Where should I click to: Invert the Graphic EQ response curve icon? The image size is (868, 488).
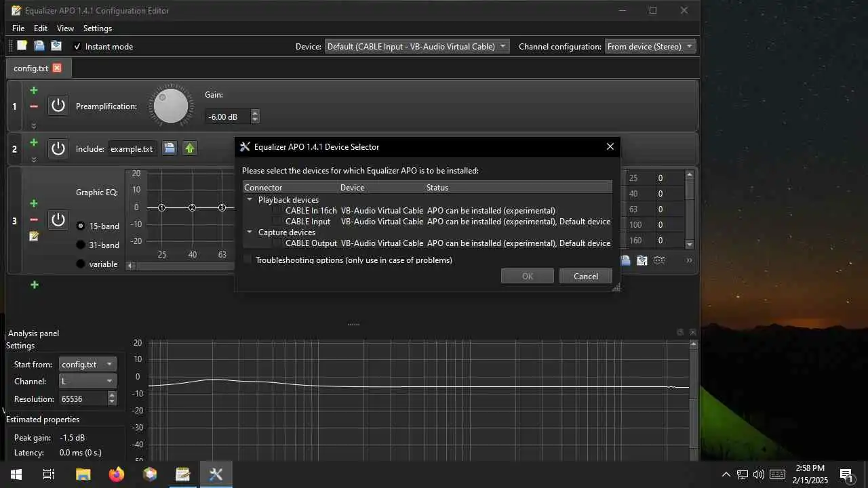coord(658,260)
